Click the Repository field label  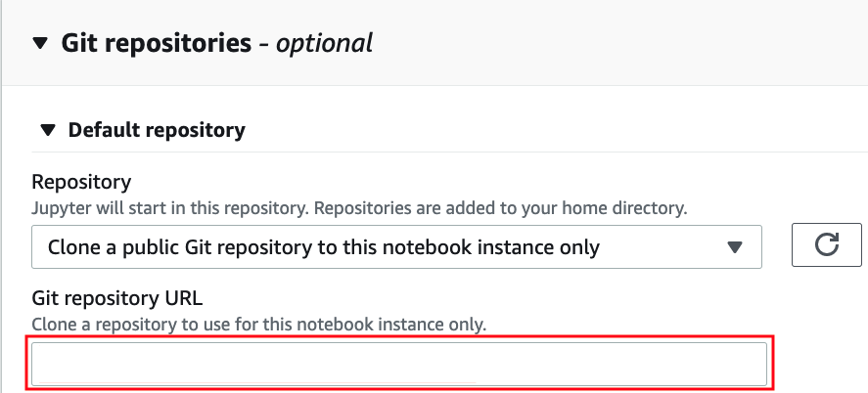coord(81,182)
